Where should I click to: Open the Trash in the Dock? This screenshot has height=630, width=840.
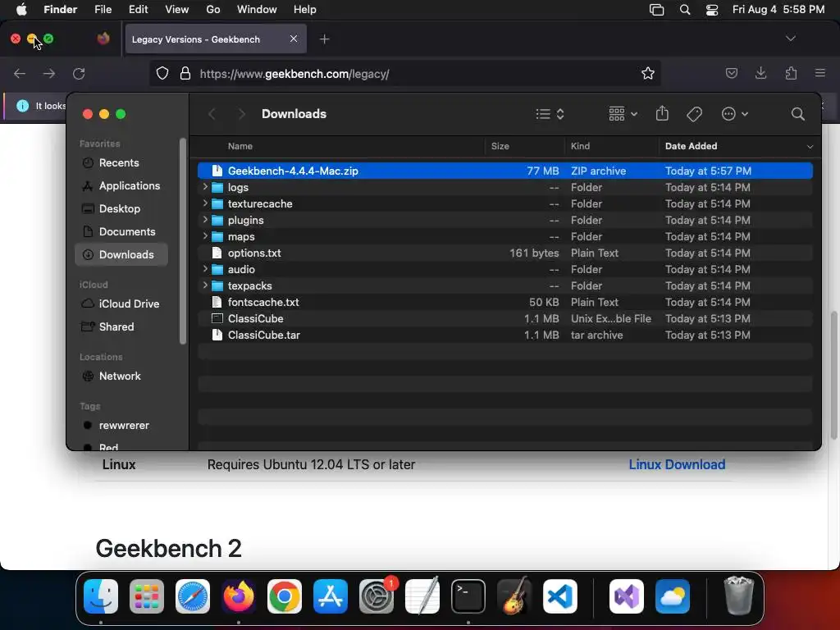739,596
